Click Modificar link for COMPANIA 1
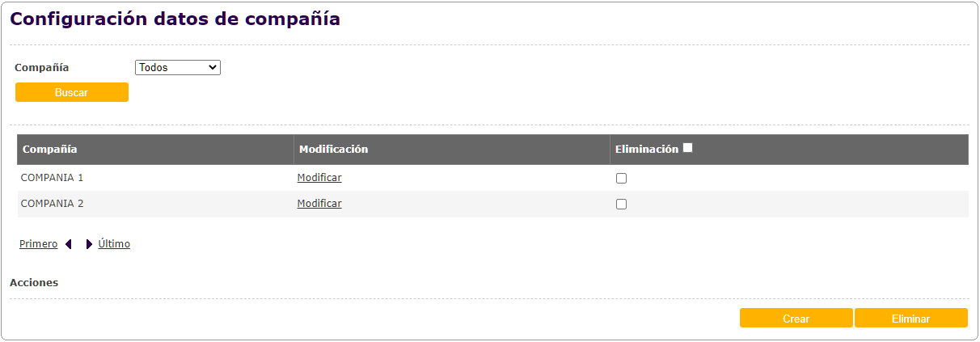The image size is (980, 342). pyautogui.click(x=319, y=178)
